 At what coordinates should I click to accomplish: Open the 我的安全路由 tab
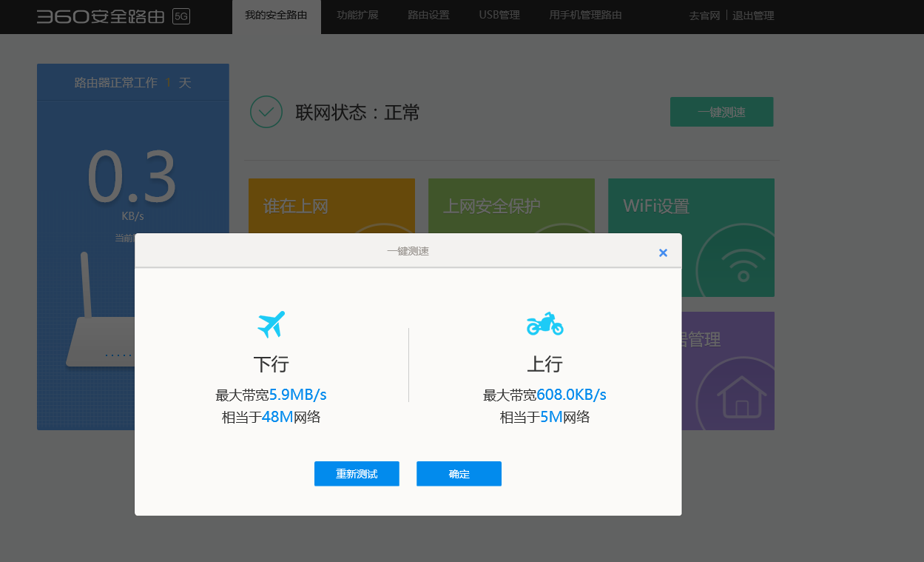[276, 16]
